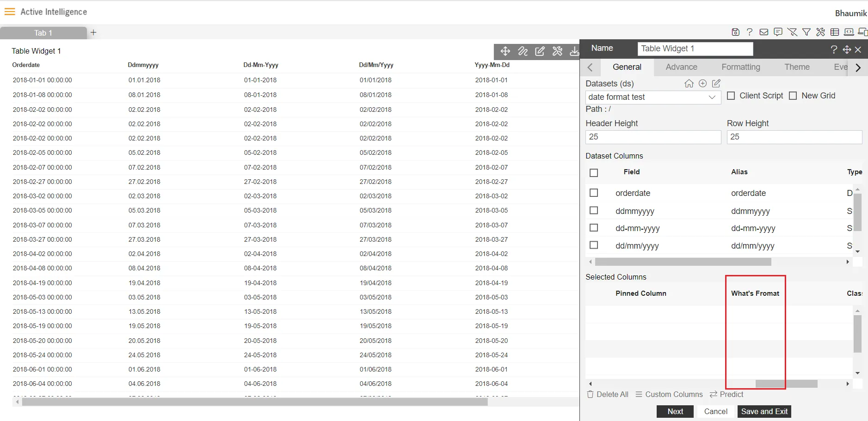Viewport: 868px width, 421px height.
Task: Toggle the select-all checkbox in Dataset Columns header
Action: coord(594,172)
